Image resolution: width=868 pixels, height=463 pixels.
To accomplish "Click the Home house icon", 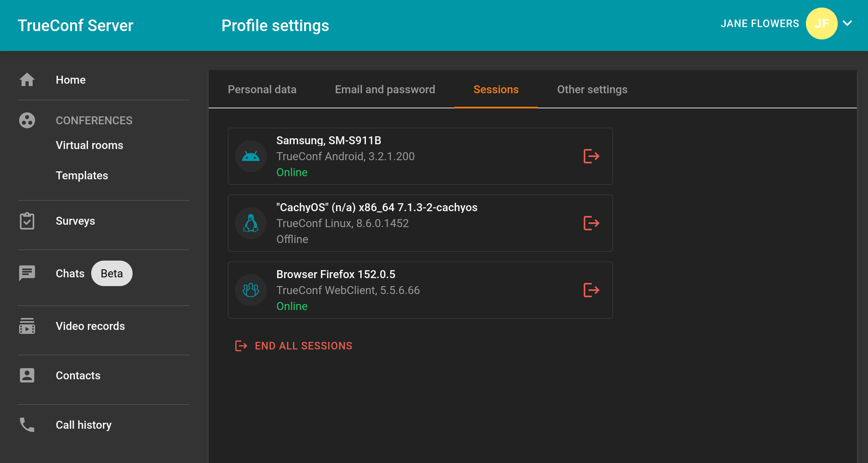I will tap(27, 80).
